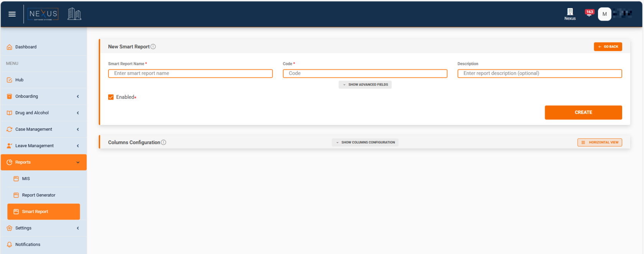Focus the Smart Report Name field
This screenshot has height=254, width=644.
click(190, 74)
